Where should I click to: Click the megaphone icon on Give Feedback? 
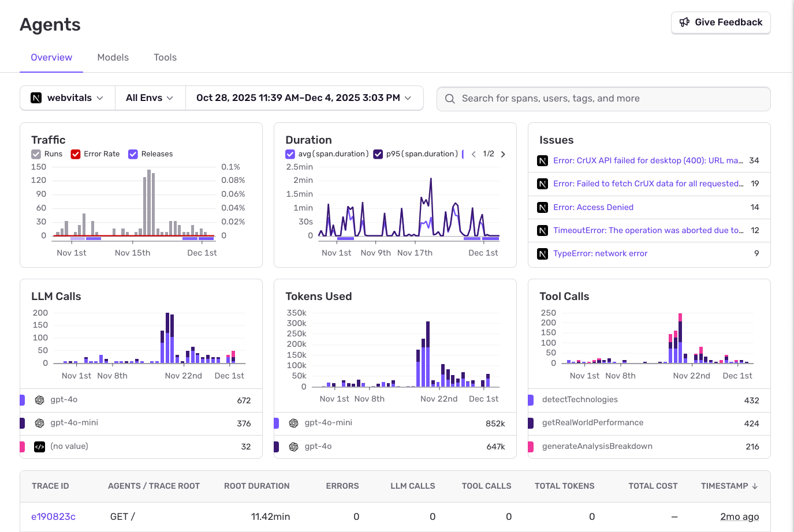coord(685,23)
